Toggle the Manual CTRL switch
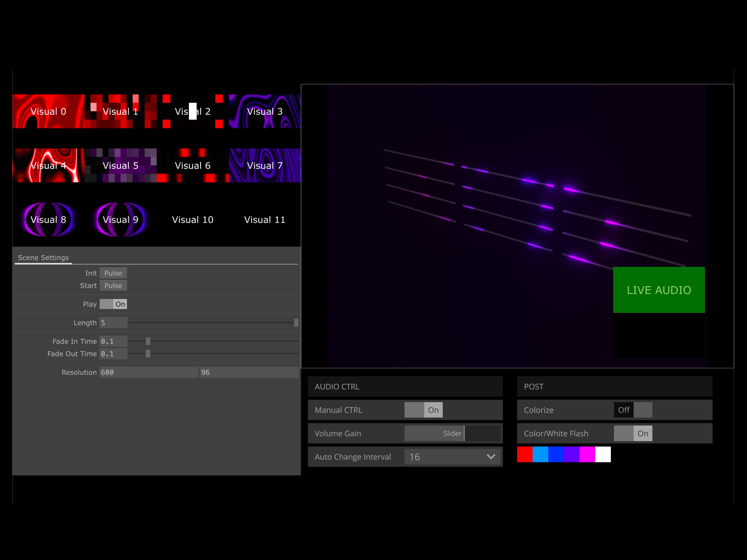The image size is (747, 560). tap(424, 410)
